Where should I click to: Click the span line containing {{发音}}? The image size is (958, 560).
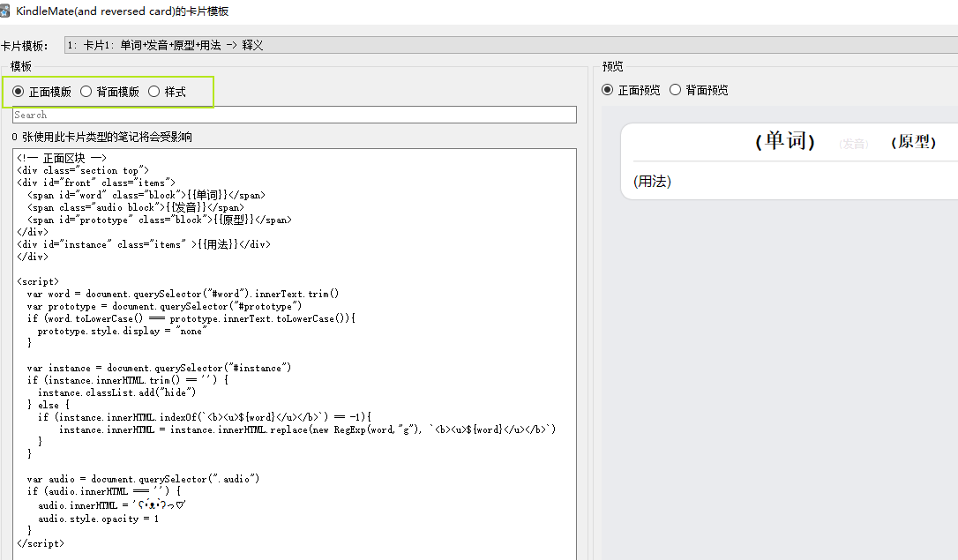[136, 207]
